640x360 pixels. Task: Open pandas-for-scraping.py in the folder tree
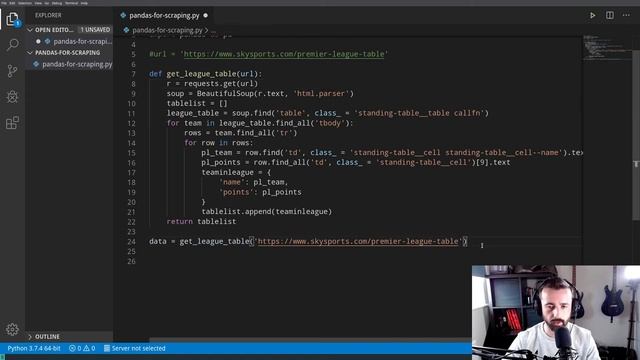click(x=77, y=64)
